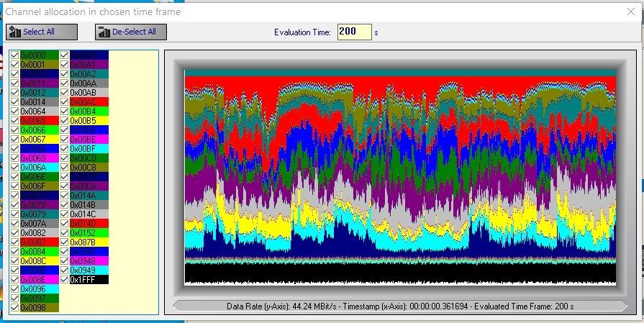Close the Channel allocation window
Viewport: 644px width, 323px height.
click(x=631, y=12)
